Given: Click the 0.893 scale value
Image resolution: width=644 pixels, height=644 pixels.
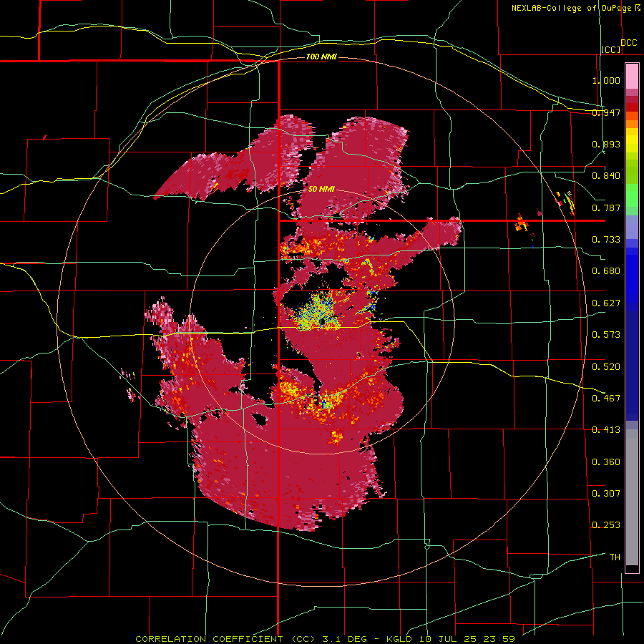Looking at the screenshot, I should (x=606, y=144).
